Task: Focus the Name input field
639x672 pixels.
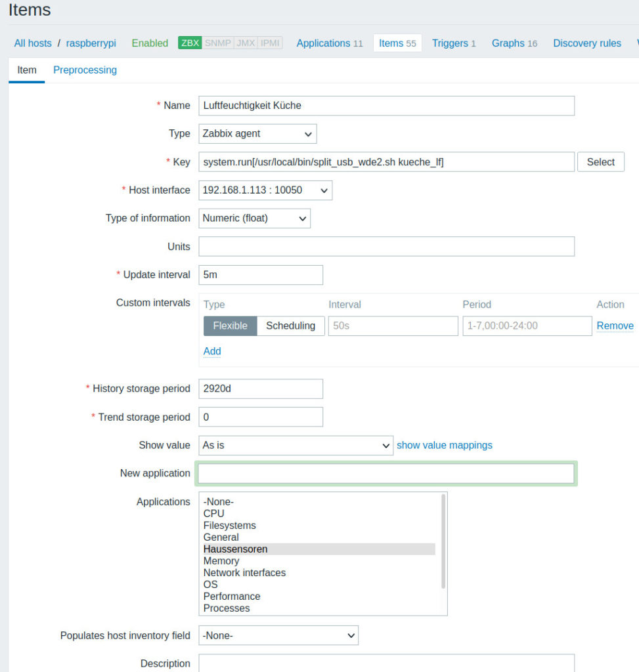Action: tap(386, 106)
